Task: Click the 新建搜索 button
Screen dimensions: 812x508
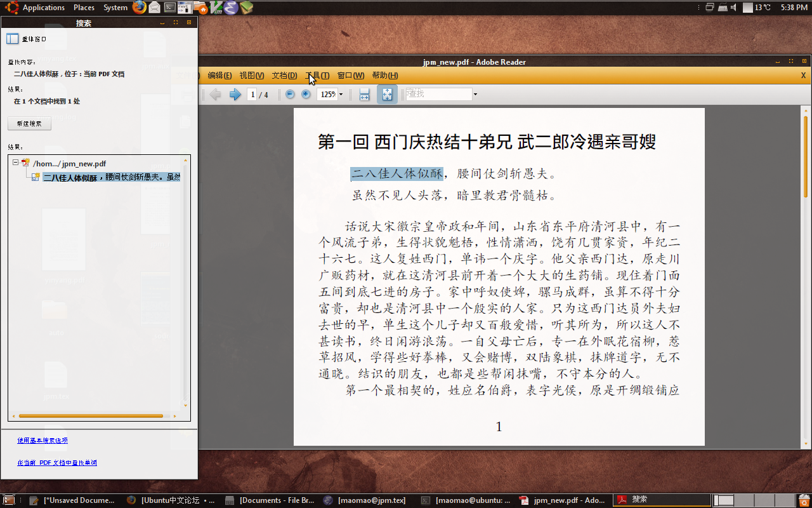Action: click(29, 124)
